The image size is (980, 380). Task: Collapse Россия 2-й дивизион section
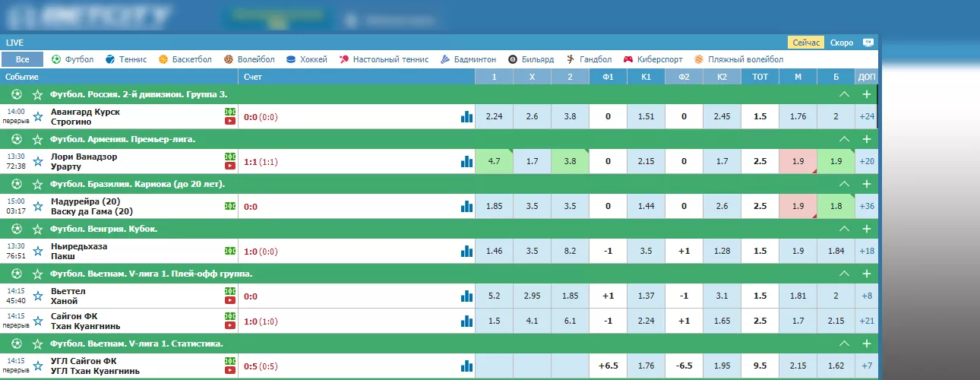[x=843, y=95]
